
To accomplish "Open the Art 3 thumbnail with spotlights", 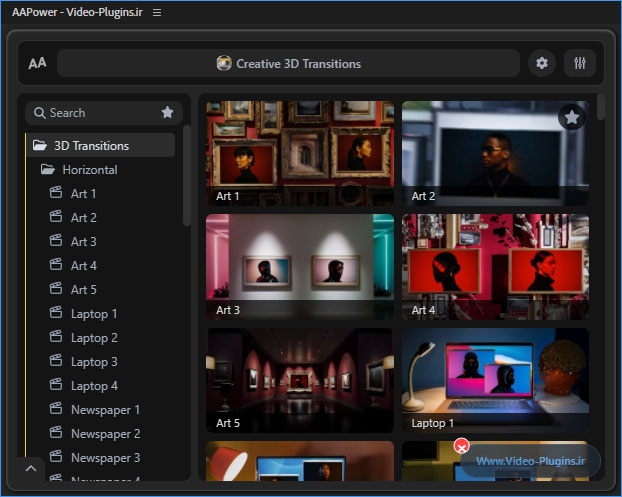I will [300, 267].
